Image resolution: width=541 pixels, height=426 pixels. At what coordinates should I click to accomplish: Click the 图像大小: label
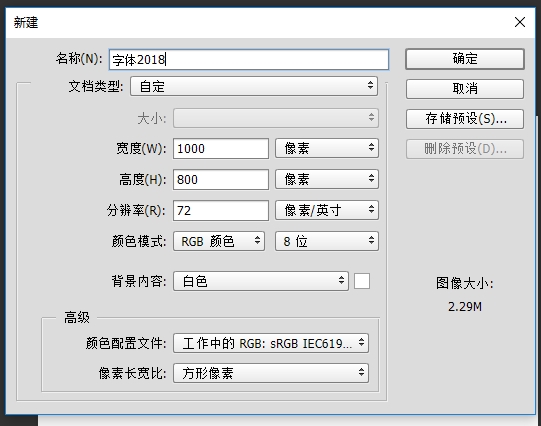(465, 284)
